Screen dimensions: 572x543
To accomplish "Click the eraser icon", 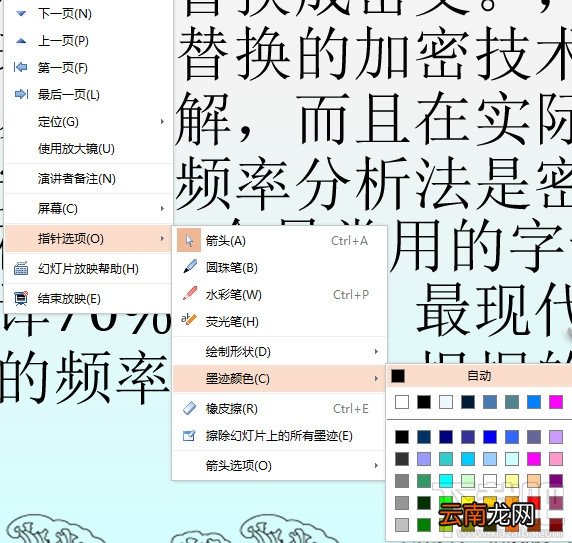I will (189, 408).
